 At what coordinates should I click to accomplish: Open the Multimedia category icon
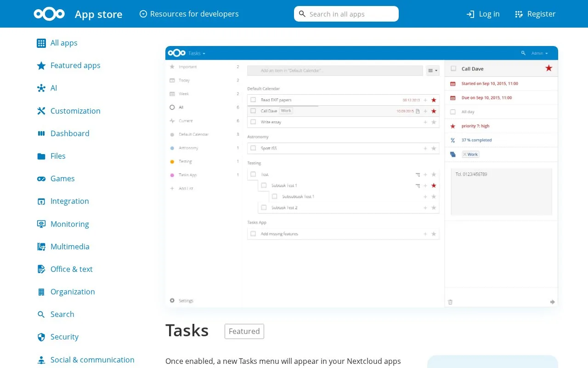pos(41,247)
